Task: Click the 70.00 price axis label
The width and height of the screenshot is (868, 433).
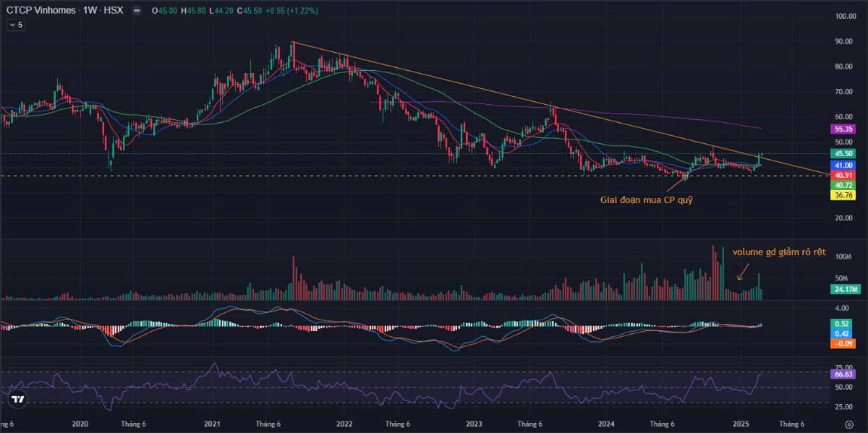Action: [x=843, y=92]
